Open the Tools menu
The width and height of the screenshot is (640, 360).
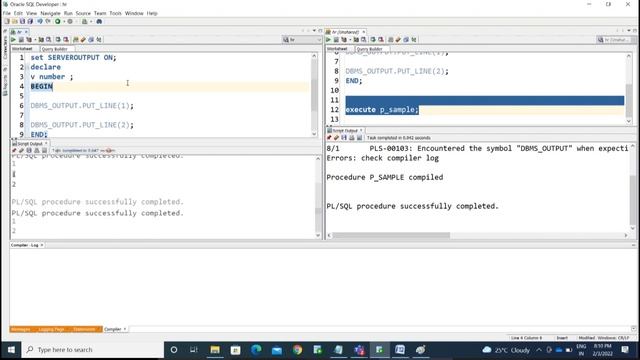[116, 13]
